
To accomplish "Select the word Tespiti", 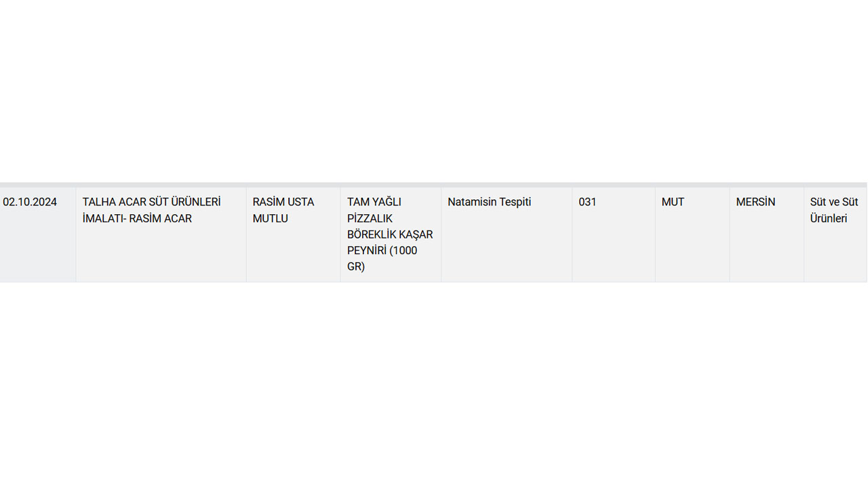I will point(515,202).
